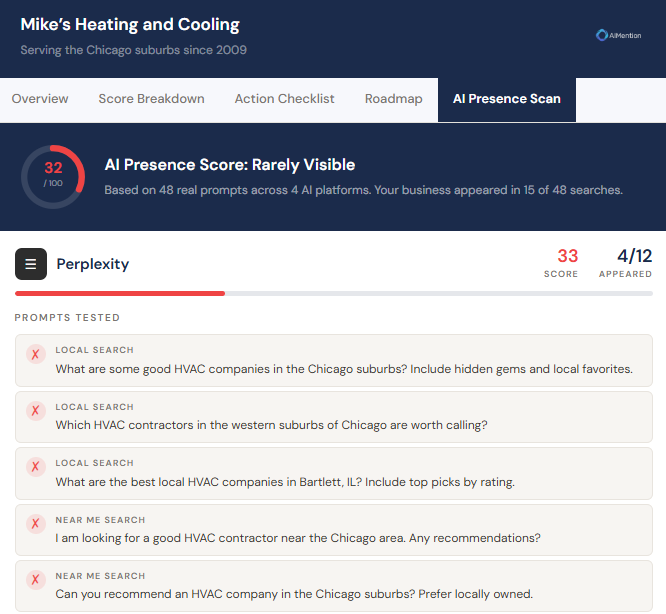
Task: Click the 4/12 appeared value
Action: click(635, 256)
